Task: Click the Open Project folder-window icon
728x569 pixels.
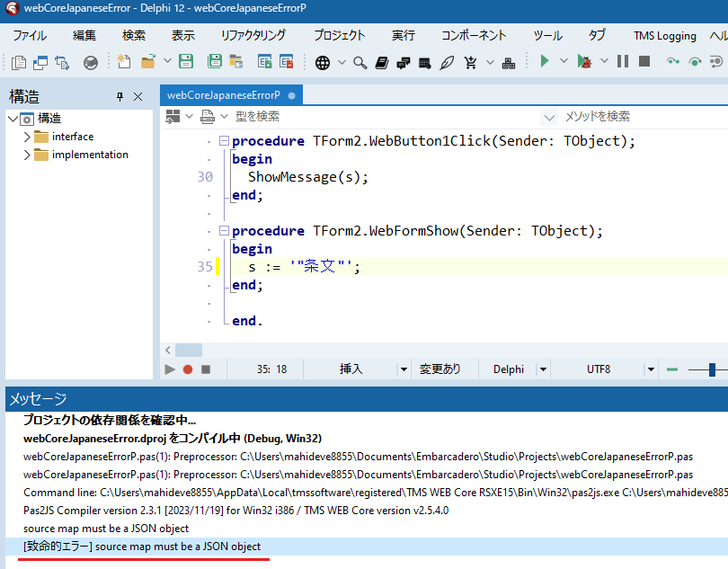Action: point(236,61)
